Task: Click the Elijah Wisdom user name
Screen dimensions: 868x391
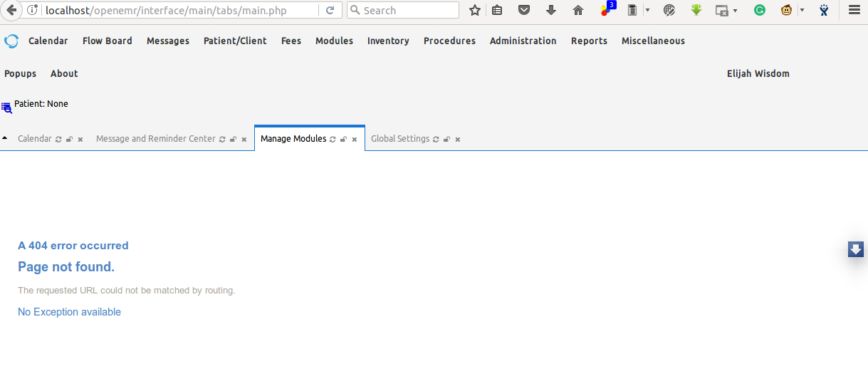Action: click(x=758, y=74)
